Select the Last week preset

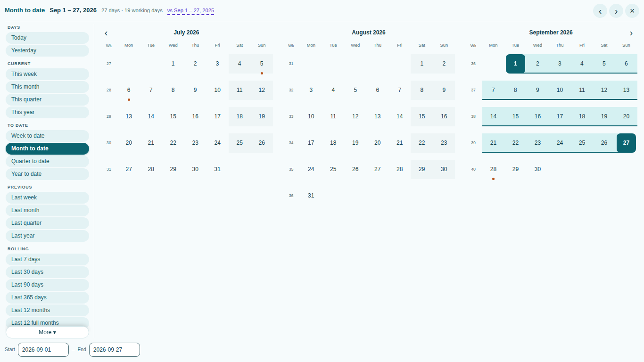tap(47, 197)
